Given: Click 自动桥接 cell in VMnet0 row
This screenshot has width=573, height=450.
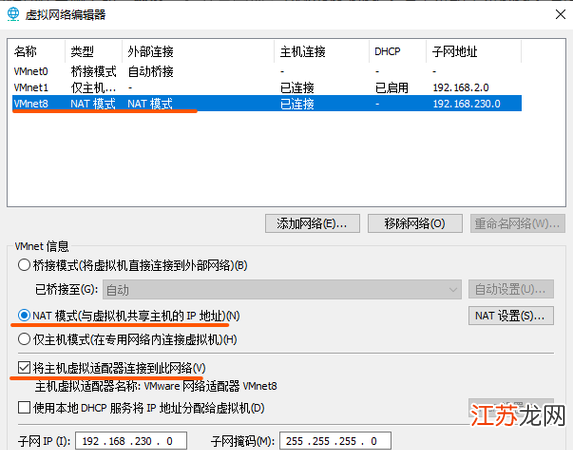Looking at the screenshot, I should pyautogui.click(x=151, y=71).
